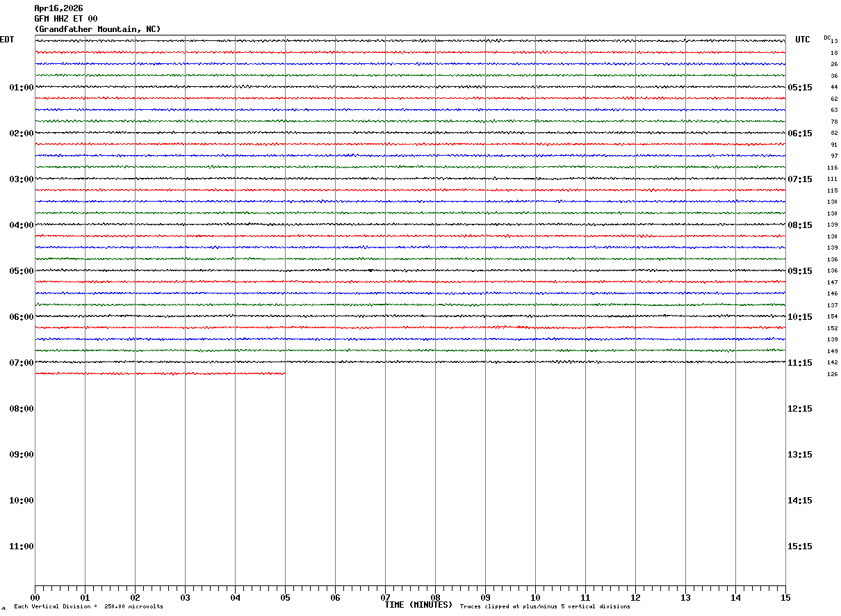Click the 07:15 UTC time label

(x=799, y=179)
